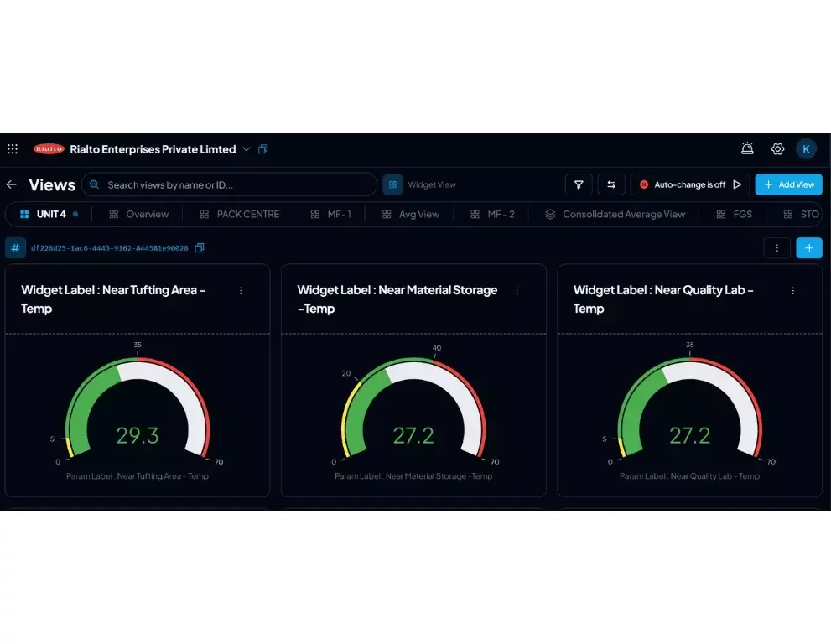Toggle Auto-change on
Image resolution: width=831 pixels, height=644 pixels.
644,184
